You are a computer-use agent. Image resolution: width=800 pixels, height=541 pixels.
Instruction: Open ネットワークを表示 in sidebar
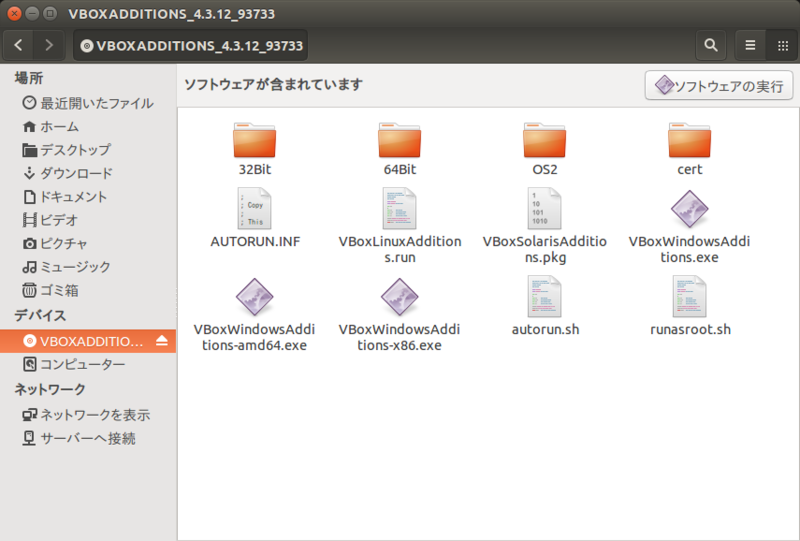88,415
